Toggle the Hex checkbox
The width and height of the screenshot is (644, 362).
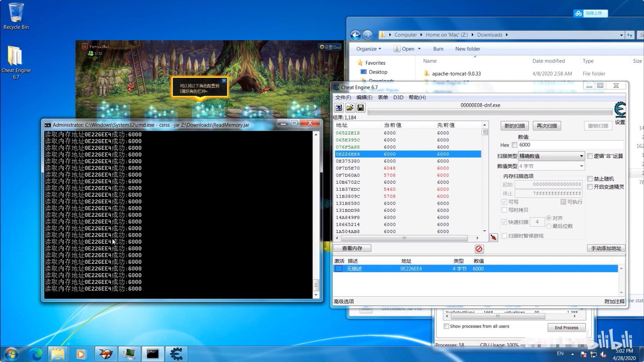514,145
